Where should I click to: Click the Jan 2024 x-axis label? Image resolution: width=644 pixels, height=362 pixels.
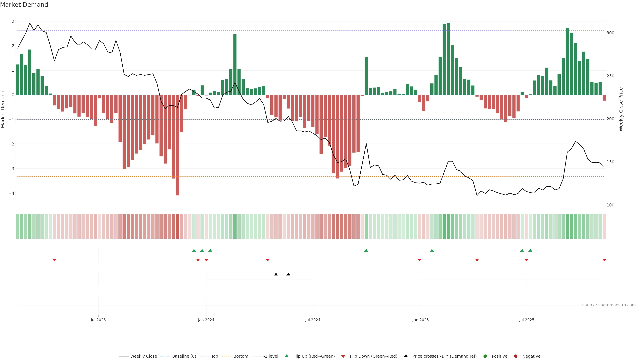click(x=206, y=320)
